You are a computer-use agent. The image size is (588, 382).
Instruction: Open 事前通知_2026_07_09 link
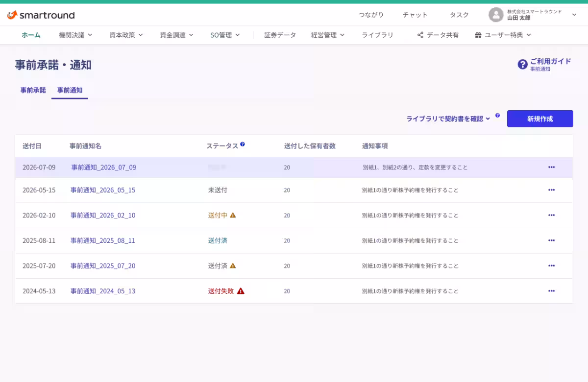tap(104, 167)
